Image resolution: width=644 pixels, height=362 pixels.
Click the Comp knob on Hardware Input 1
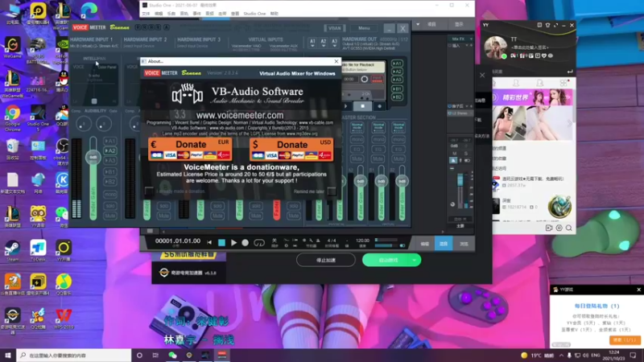(84, 124)
